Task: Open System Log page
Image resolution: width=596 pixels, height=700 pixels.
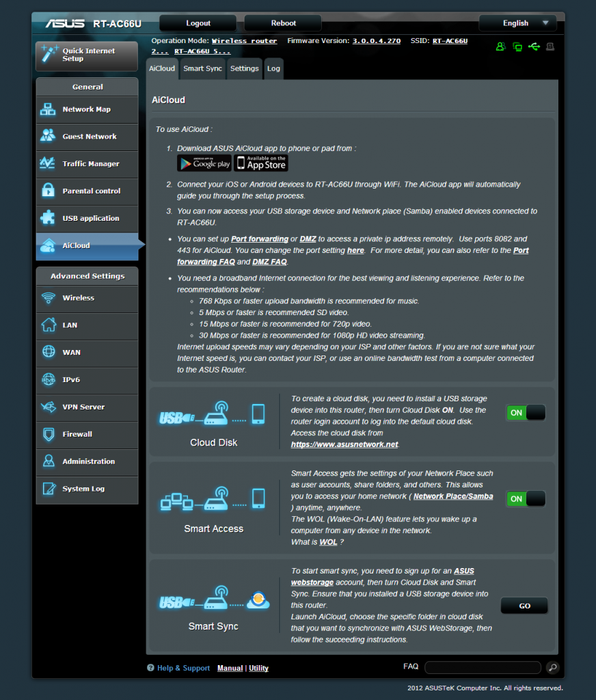Action: tap(87, 489)
